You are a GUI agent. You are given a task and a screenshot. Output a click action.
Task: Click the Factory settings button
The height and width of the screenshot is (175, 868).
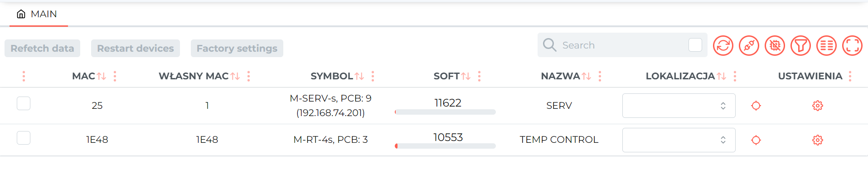click(237, 48)
